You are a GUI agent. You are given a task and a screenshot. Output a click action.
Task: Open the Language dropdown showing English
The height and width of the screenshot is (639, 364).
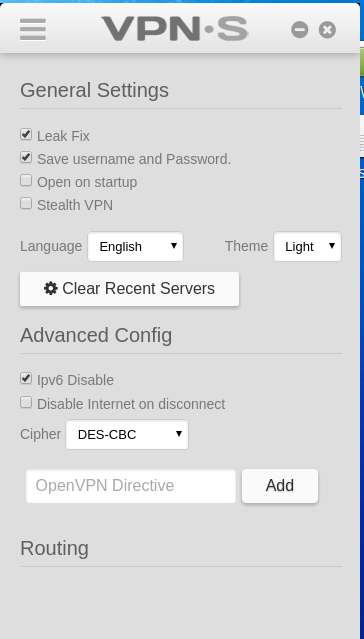click(135, 247)
